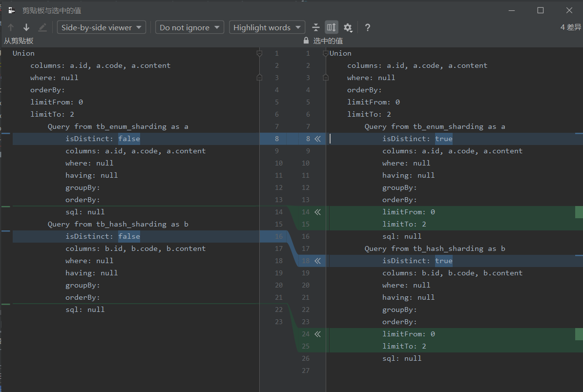Open diff settings gear icon
The image size is (583, 392).
tap(348, 27)
